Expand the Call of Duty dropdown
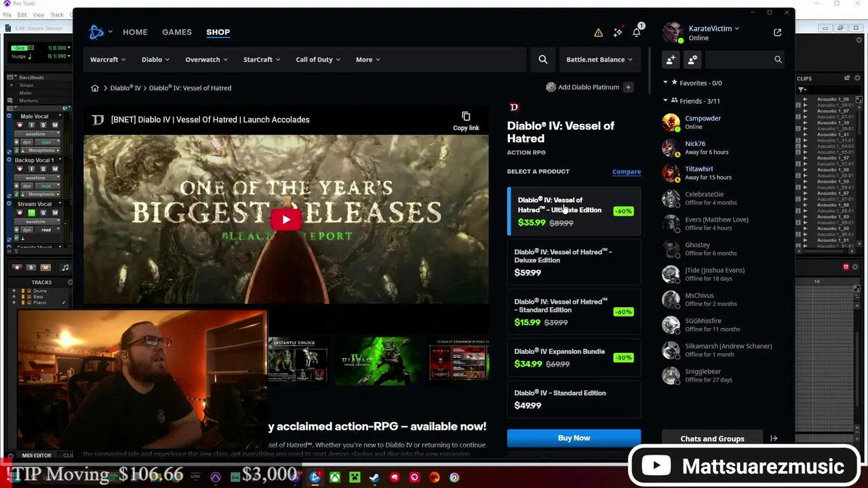Screen dimensions: 868x488 pos(318,60)
